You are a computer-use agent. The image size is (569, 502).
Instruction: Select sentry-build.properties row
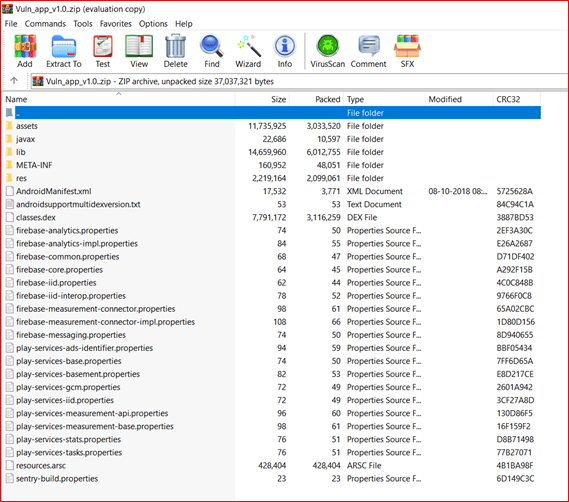pyautogui.click(x=272, y=479)
